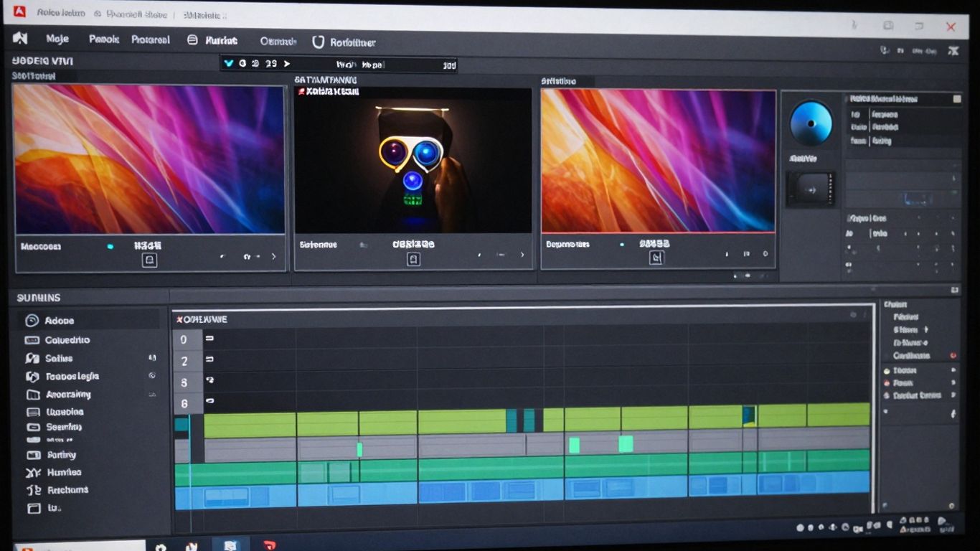980x551 pixels.
Task: Open the Moje menu in the menu bar
Action: (57, 39)
